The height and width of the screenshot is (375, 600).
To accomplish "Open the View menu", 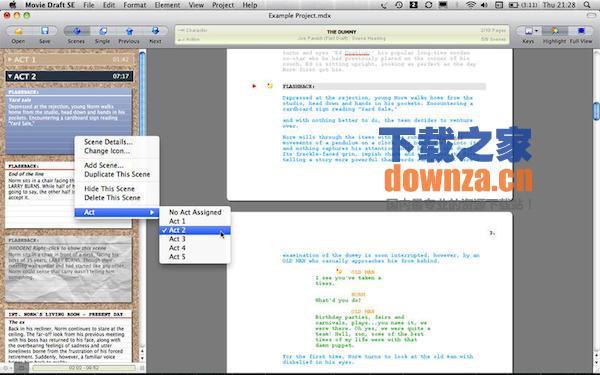I will click(196, 5).
